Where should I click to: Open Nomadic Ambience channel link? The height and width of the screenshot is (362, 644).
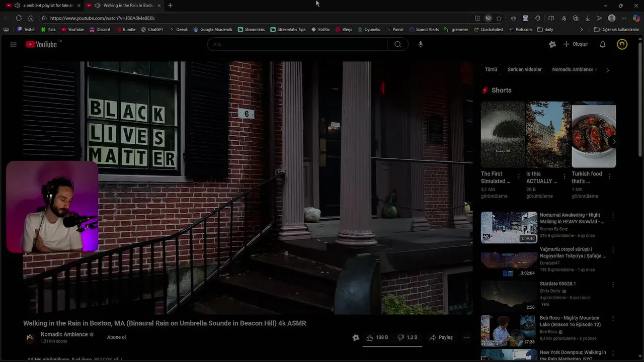[x=64, y=334]
